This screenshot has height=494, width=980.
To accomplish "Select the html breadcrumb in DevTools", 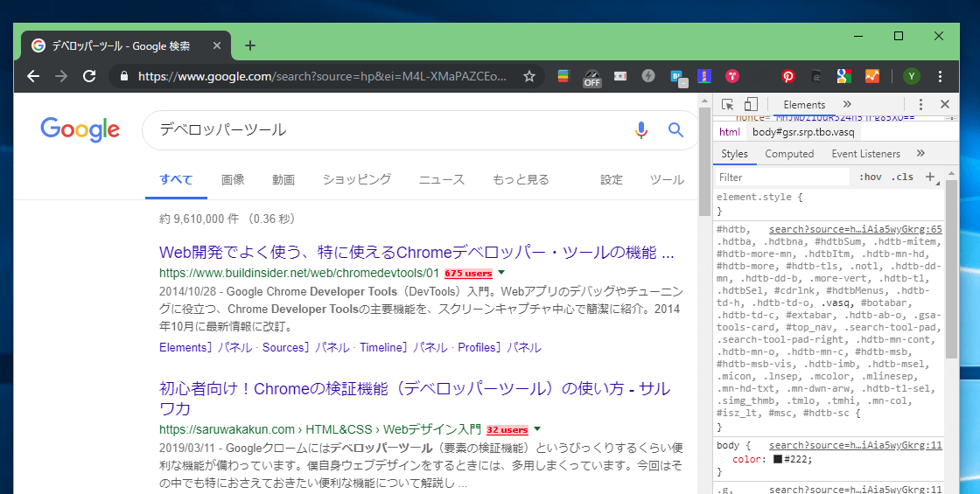I will coord(730,132).
